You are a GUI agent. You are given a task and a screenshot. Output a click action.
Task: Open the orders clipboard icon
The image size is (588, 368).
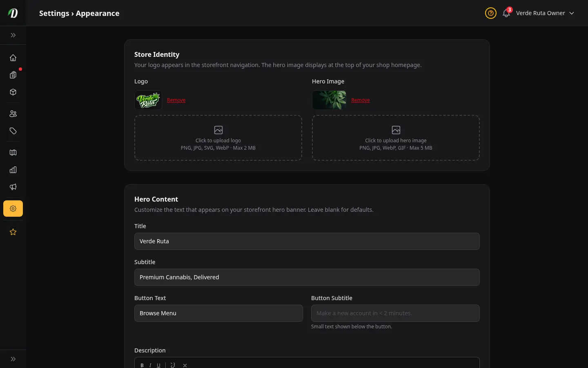point(13,75)
